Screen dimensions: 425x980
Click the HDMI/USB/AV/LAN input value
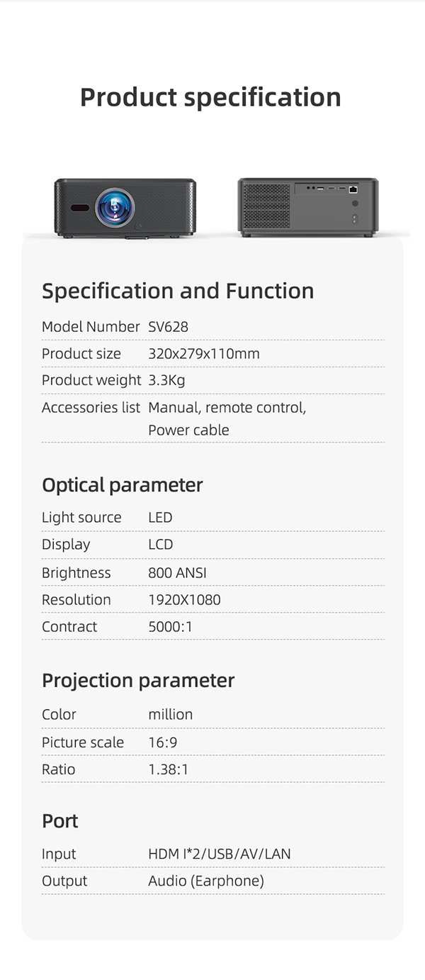click(x=220, y=854)
